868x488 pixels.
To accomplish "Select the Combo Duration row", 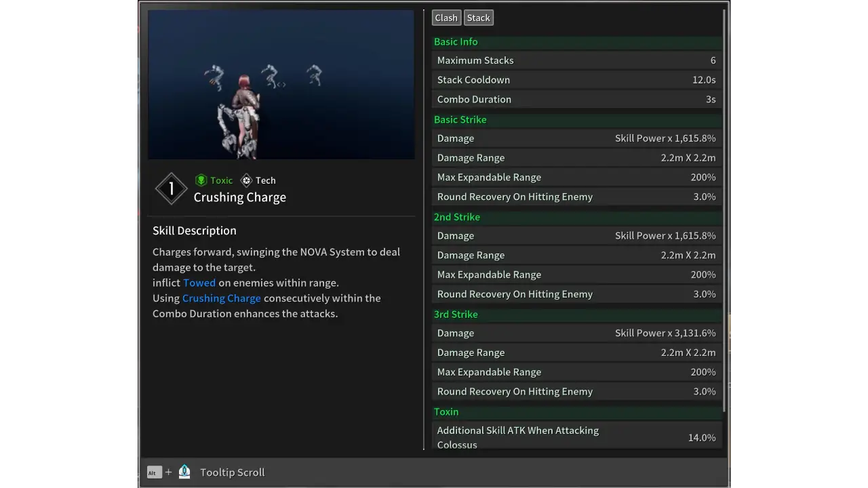I will click(576, 100).
